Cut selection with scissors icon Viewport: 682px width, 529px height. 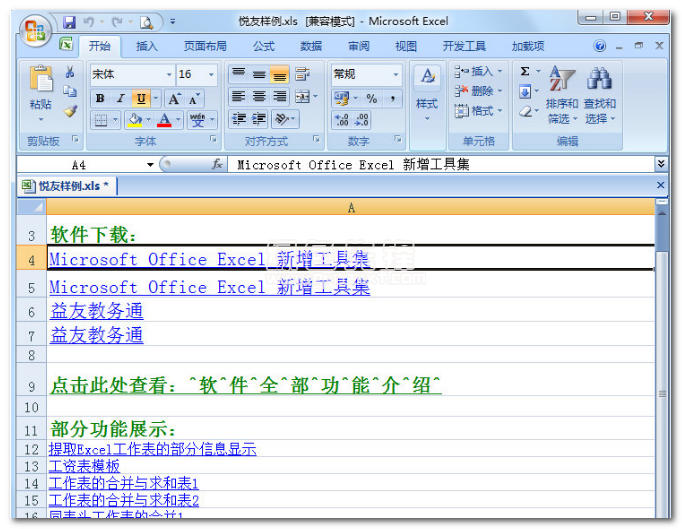70,72
